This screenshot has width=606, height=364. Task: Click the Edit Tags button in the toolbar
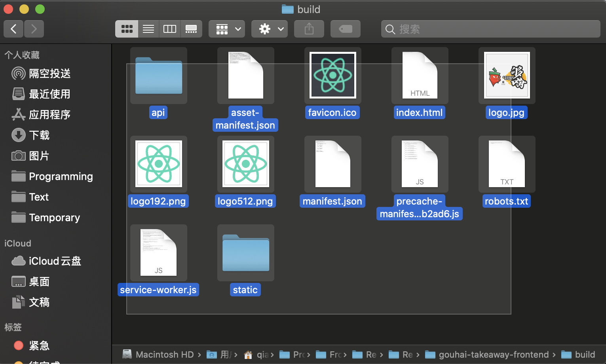click(x=345, y=28)
